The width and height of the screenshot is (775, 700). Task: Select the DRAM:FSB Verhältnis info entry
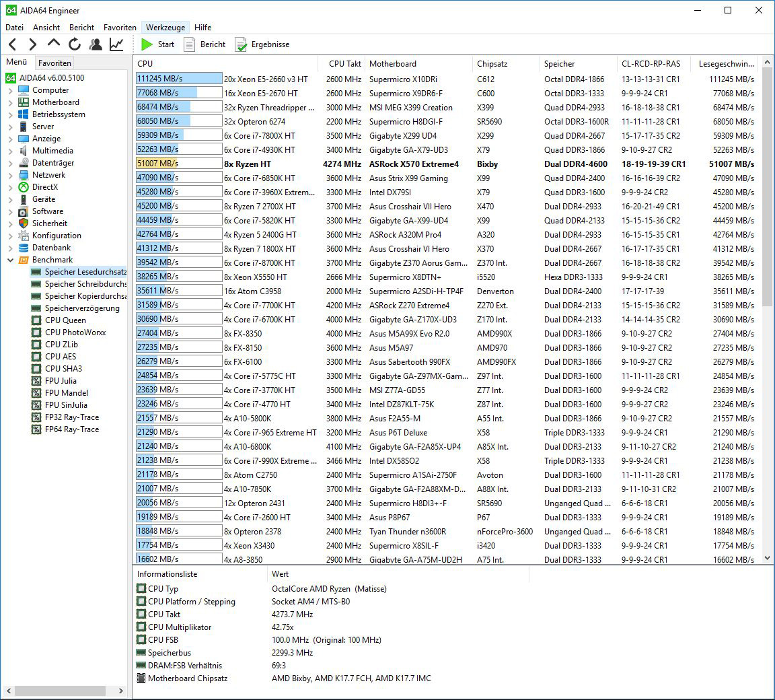[180, 666]
